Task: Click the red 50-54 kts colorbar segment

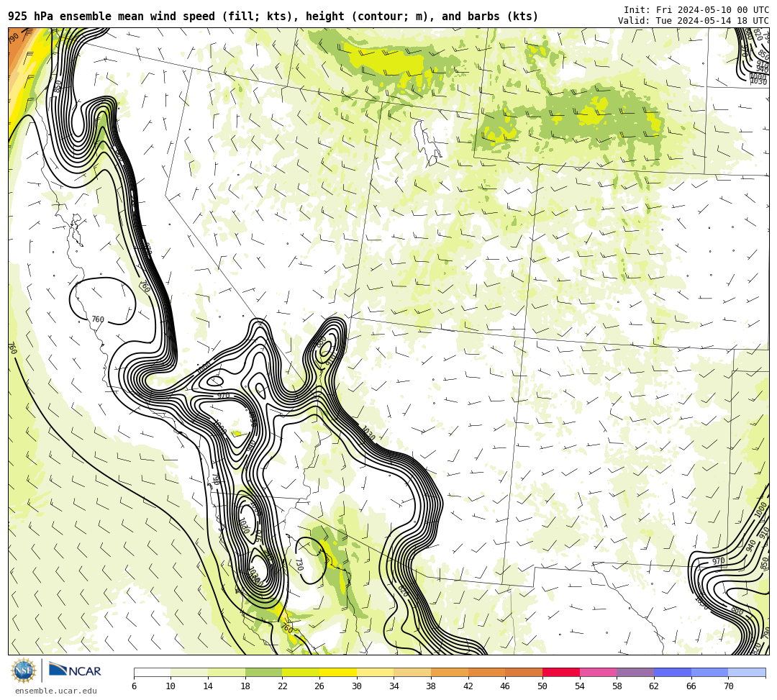Action: point(561,672)
